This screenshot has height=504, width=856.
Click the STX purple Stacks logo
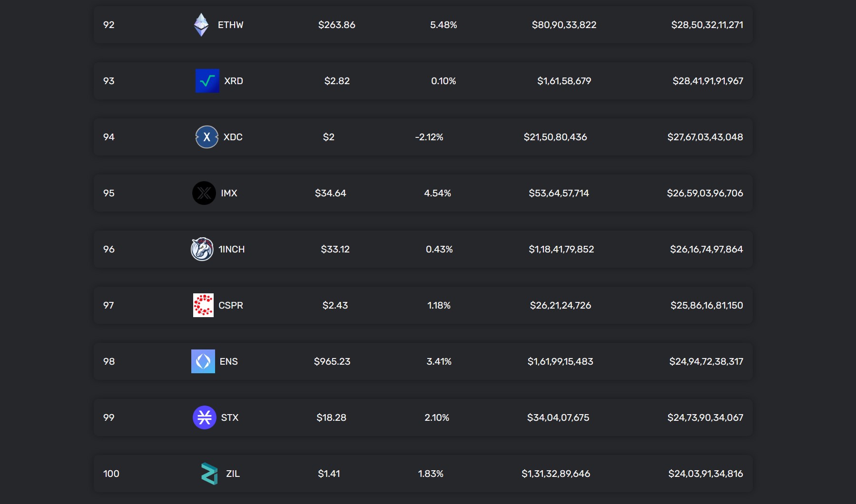(x=203, y=417)
